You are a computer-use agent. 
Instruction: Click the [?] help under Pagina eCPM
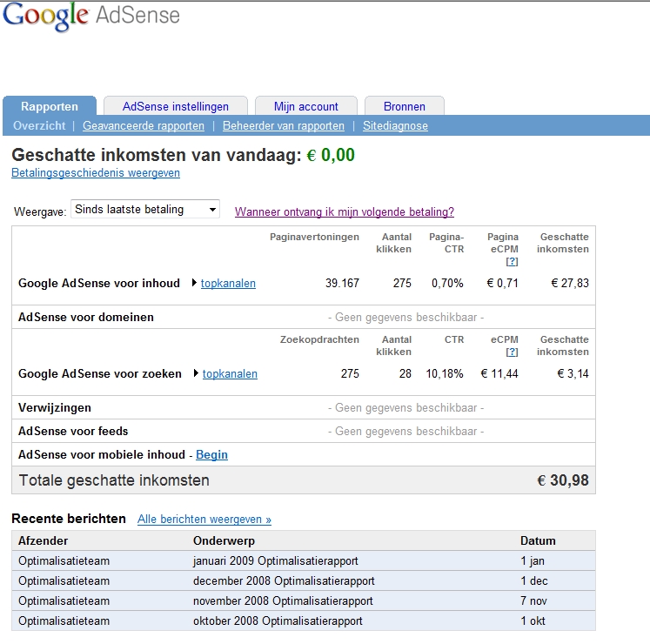[x=512, y=261]
